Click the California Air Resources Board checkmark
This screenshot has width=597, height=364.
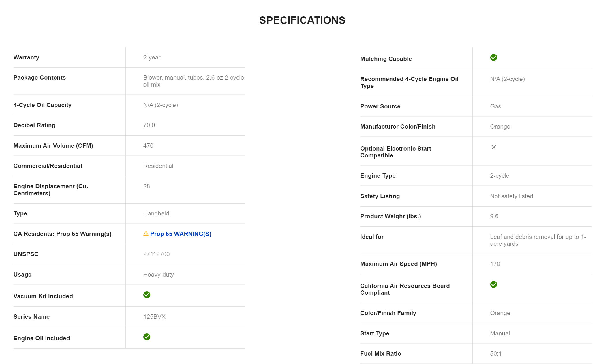point(493,284)
